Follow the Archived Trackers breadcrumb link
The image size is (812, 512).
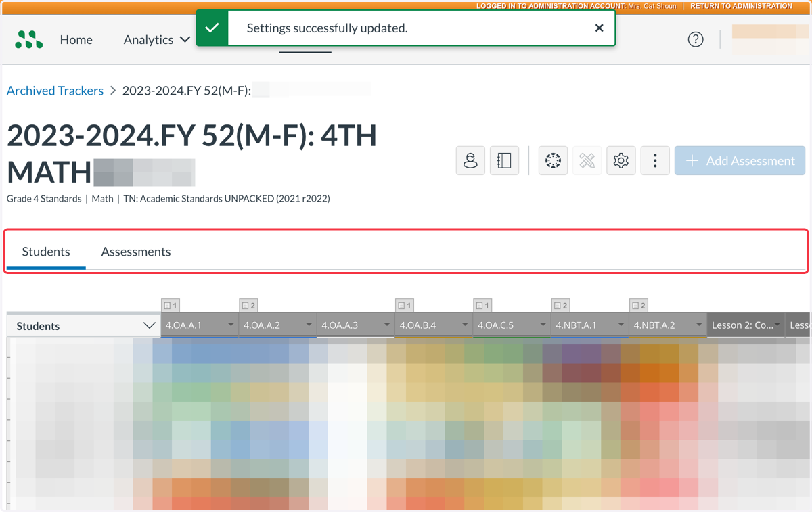point(55,91)
